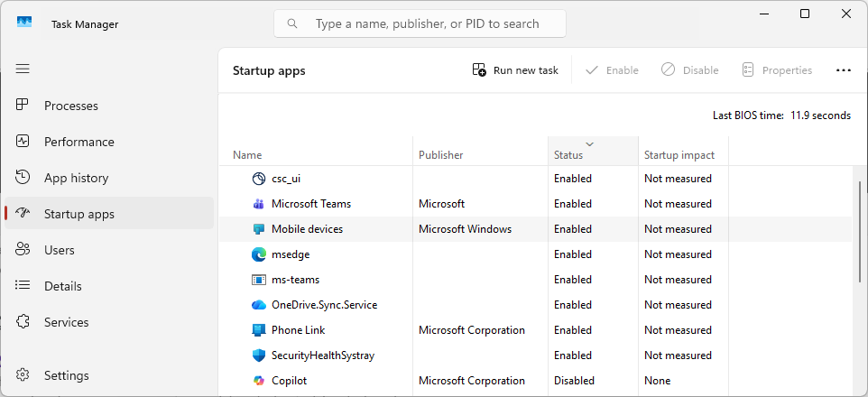Click the Performance sidebar icon
The width and height of the screenshot is (868, 397).
pyautogui.click(x=23, y=141)
